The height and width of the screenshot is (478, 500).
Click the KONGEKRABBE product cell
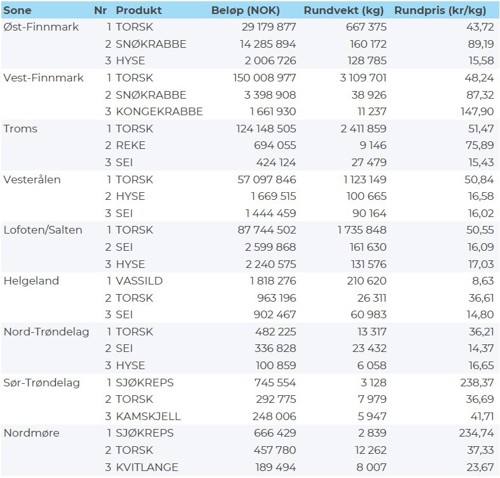pyautogui.click(x=159, y=111)
